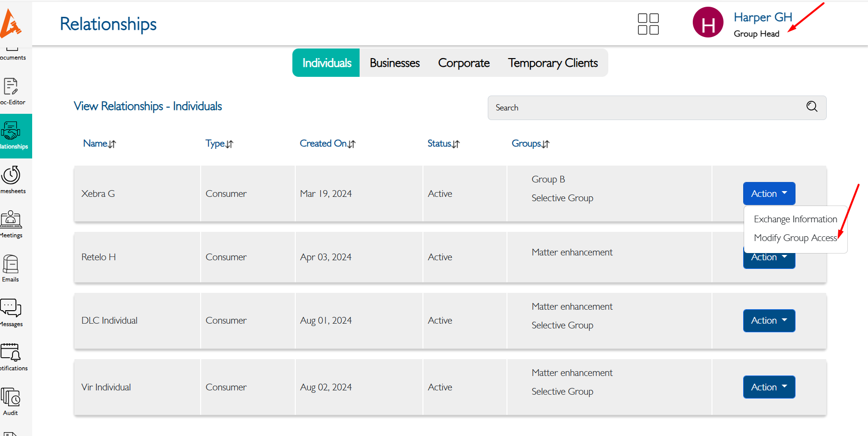The width and height of the screenshot is (868, 436).
Task: Open the Action dropdown for Vir Individual
Action: (x=769, y=387)
